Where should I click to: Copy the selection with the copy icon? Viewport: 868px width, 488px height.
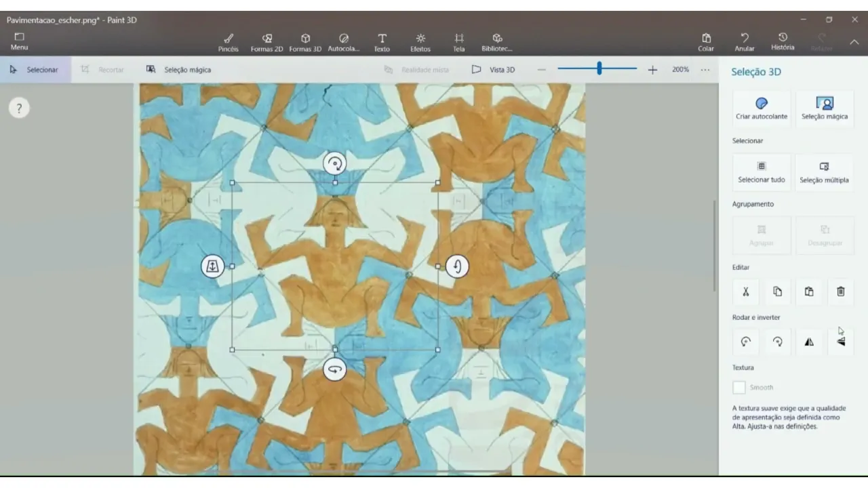click(777, 291)
